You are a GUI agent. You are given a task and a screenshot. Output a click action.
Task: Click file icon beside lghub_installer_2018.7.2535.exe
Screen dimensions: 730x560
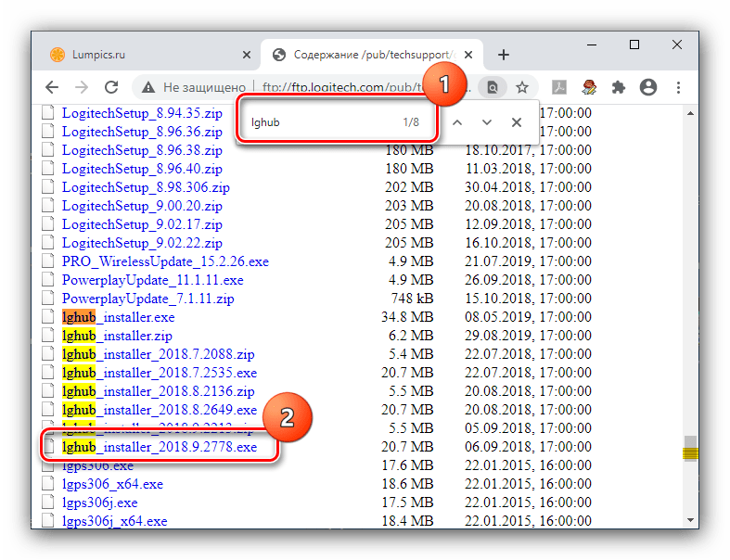48,373
